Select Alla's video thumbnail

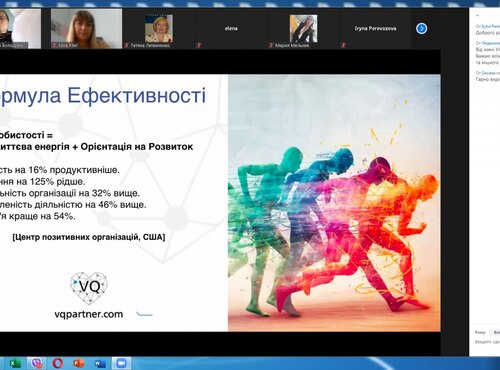(x=86, y=29)
